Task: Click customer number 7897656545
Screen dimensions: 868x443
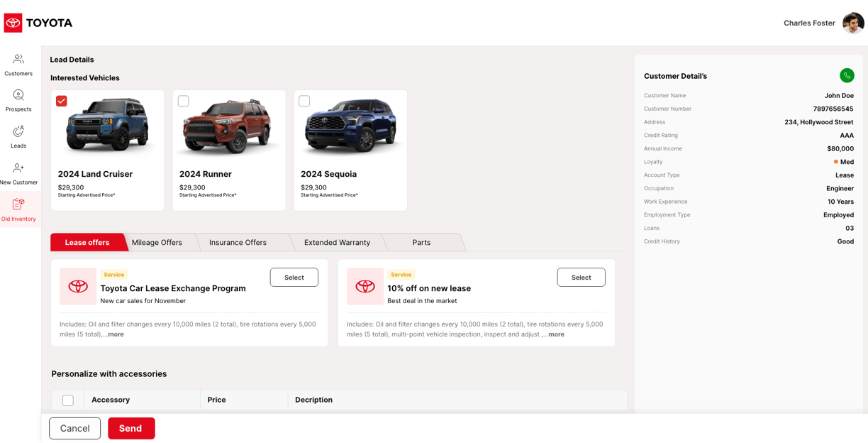Action: click(833, 109)
